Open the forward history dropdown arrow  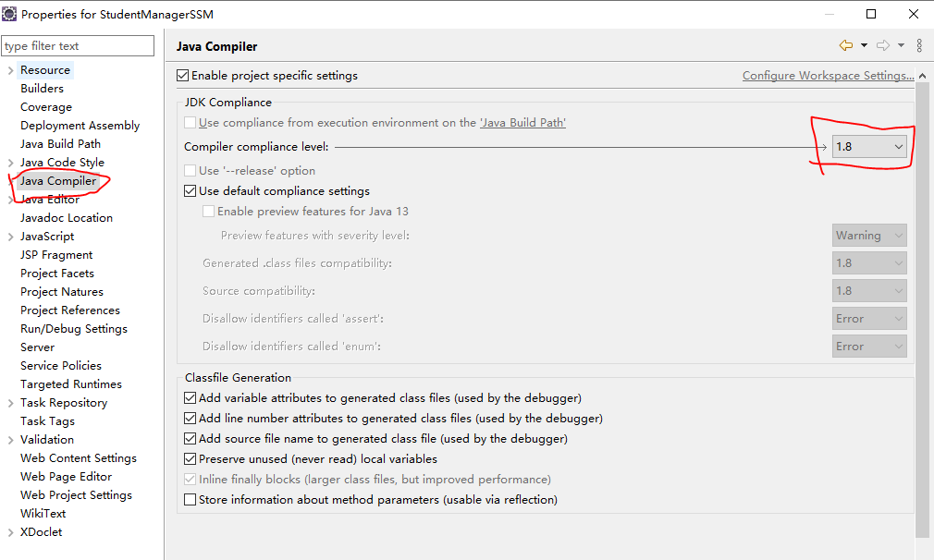902,45
